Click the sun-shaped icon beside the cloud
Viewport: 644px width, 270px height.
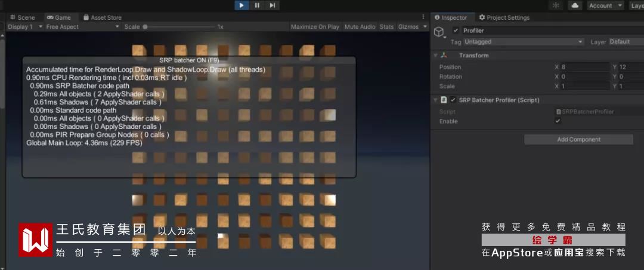click(x=556, y=5)
